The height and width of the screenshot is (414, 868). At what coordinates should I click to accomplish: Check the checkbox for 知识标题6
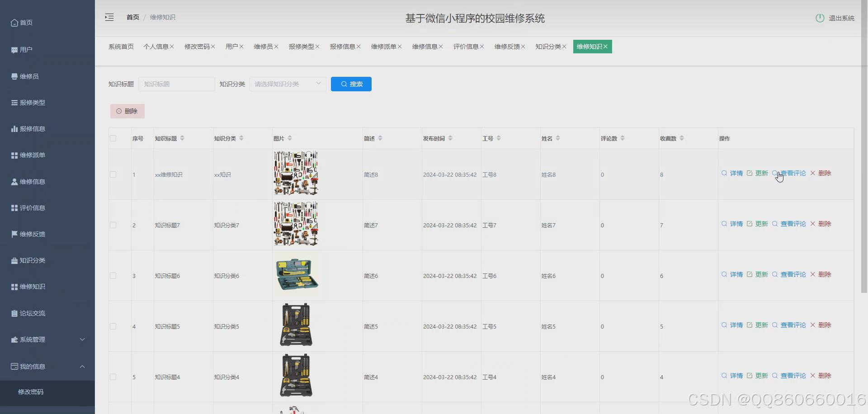[113, 276]
